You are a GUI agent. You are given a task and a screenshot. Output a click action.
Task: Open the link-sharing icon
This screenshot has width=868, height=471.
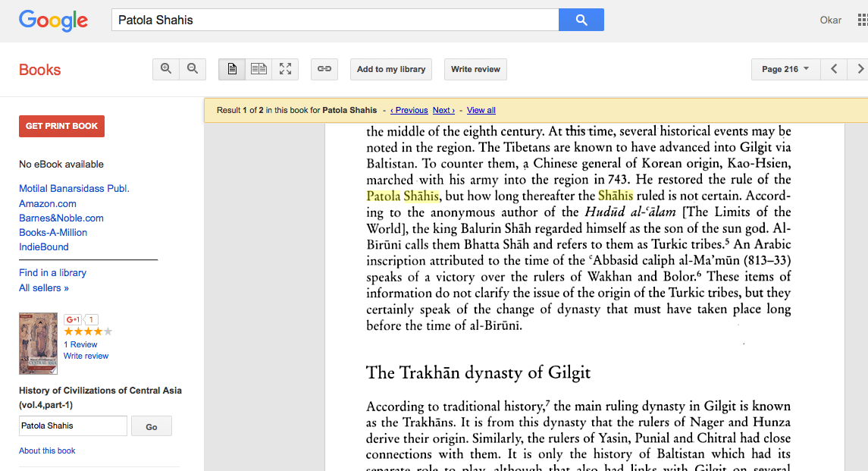pos(324,69)
